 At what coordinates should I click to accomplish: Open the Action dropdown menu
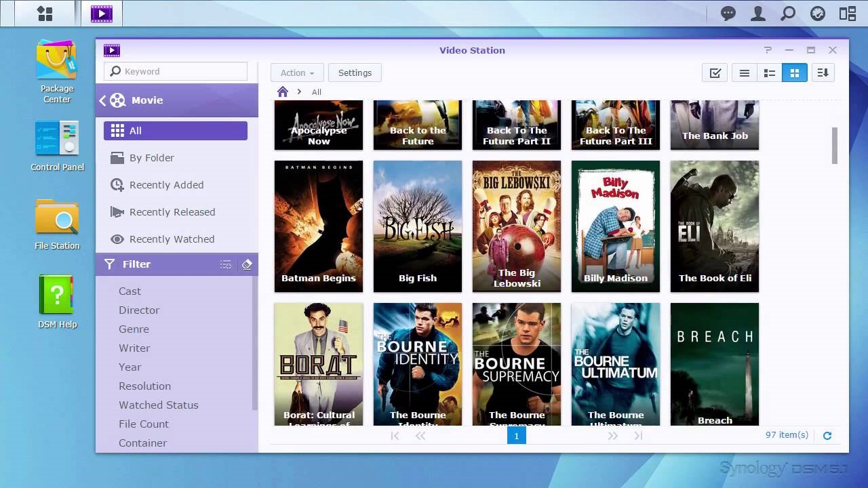click(x=297, y=73)
